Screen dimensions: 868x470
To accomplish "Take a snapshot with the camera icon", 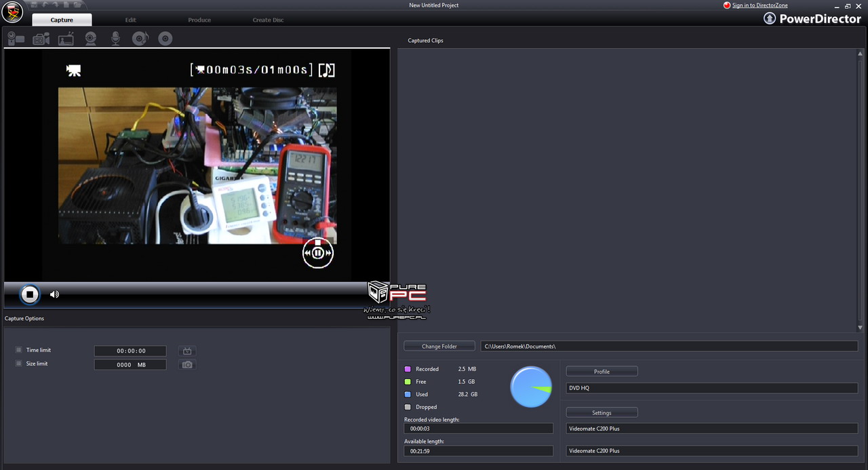I will (187, 365).
